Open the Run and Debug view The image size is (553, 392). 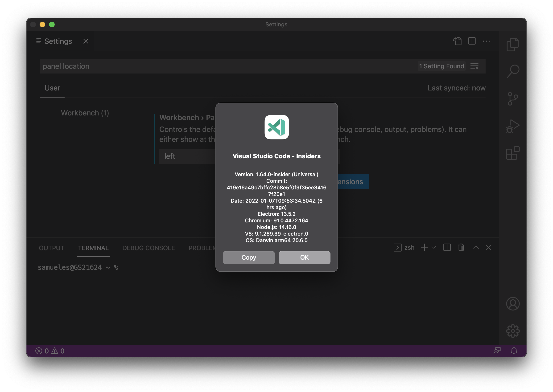point(513,126)
